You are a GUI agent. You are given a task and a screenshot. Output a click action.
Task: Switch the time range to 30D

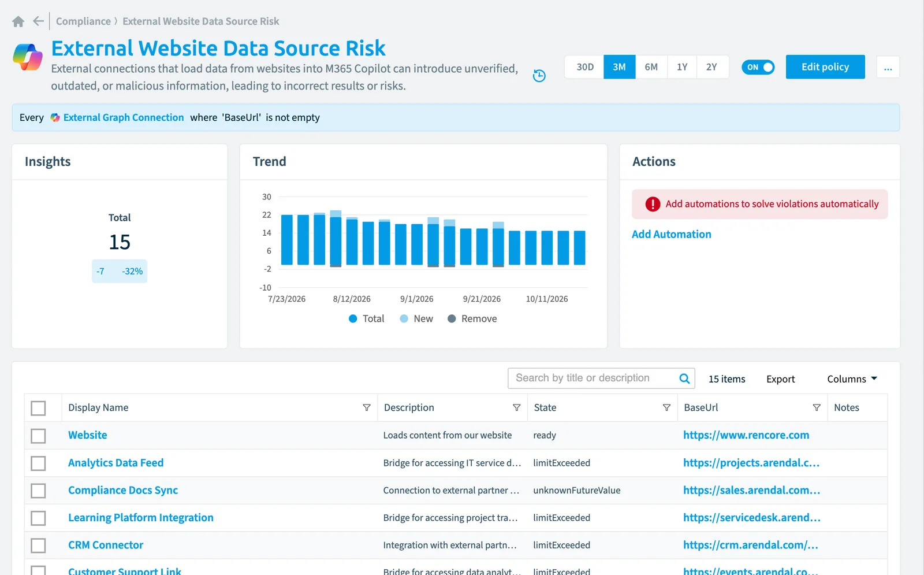click(x=584, y=67)
